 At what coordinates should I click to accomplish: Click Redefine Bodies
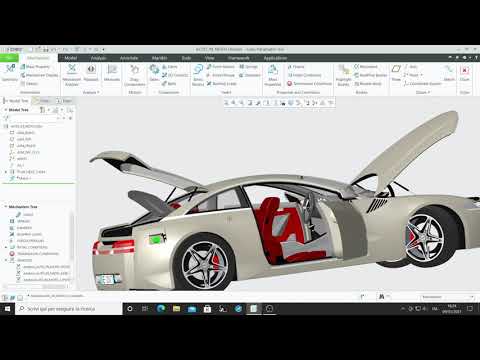[370, 75]
